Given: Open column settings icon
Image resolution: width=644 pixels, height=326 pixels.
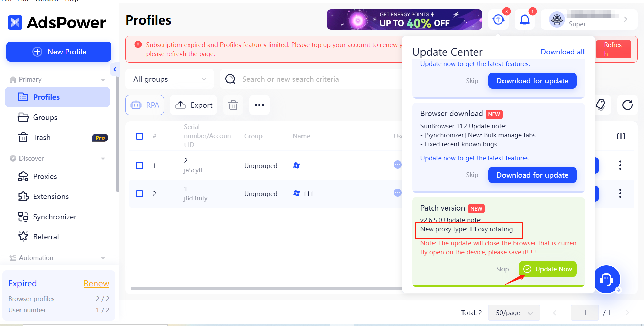Looking at the screenshot, I should (x=621, y=136).
